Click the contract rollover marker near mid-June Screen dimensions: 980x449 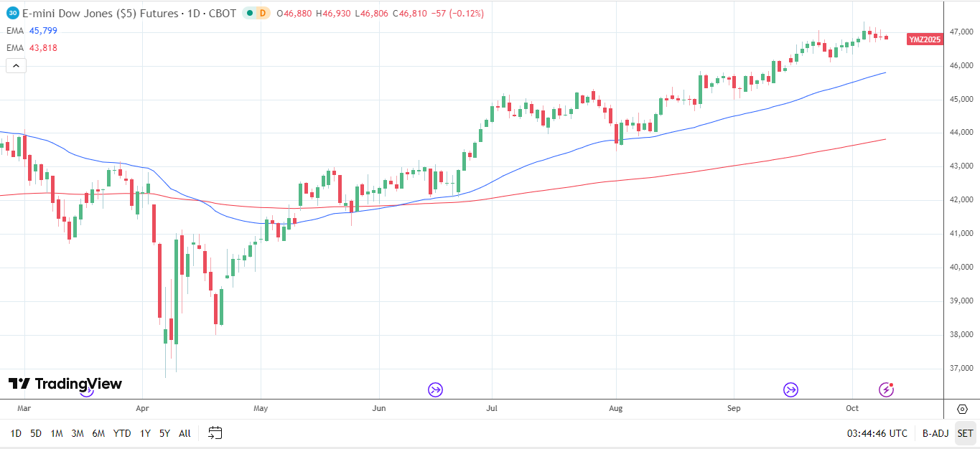click(435, 390)
